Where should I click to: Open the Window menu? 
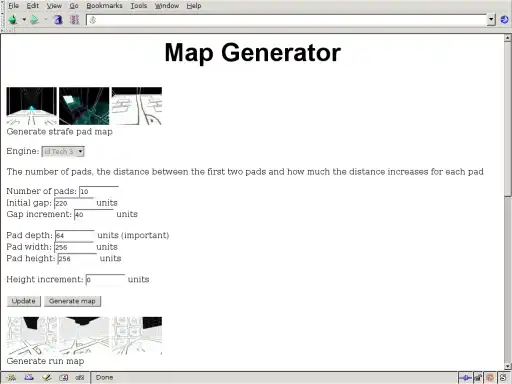tap(167, 6)
